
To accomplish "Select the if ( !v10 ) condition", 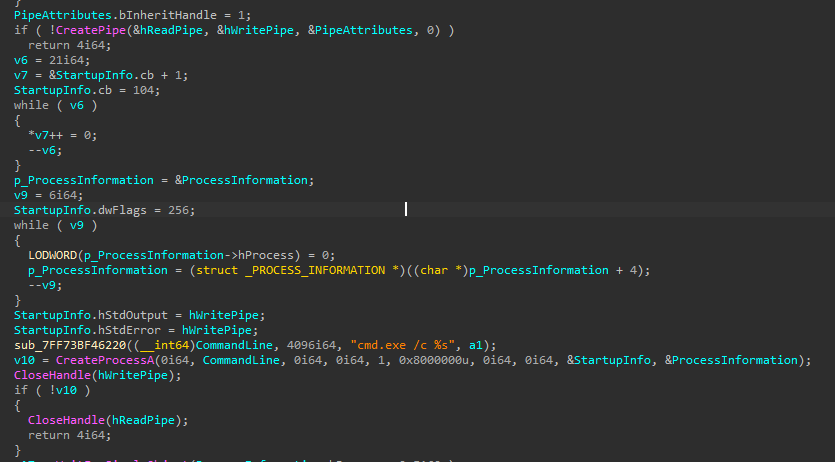I will [52, 390].
